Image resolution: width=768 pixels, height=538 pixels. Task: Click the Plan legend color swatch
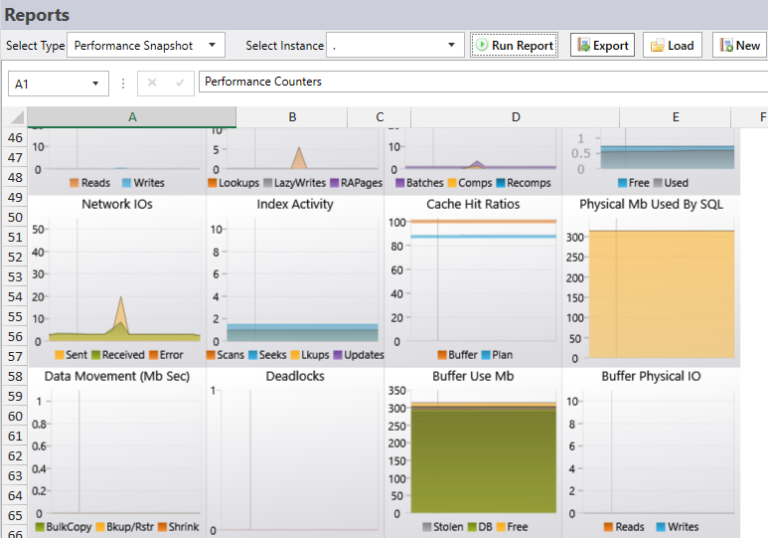click(x=487, y=355)
